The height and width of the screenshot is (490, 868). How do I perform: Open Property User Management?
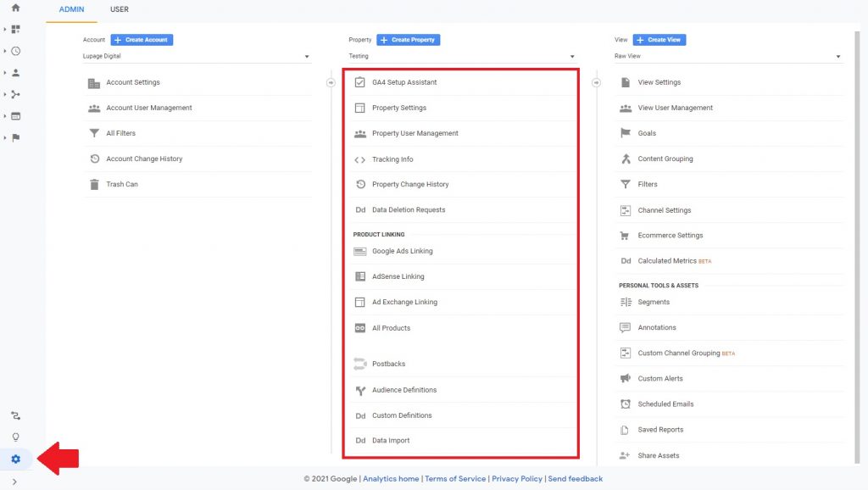(x=415, y=133)
